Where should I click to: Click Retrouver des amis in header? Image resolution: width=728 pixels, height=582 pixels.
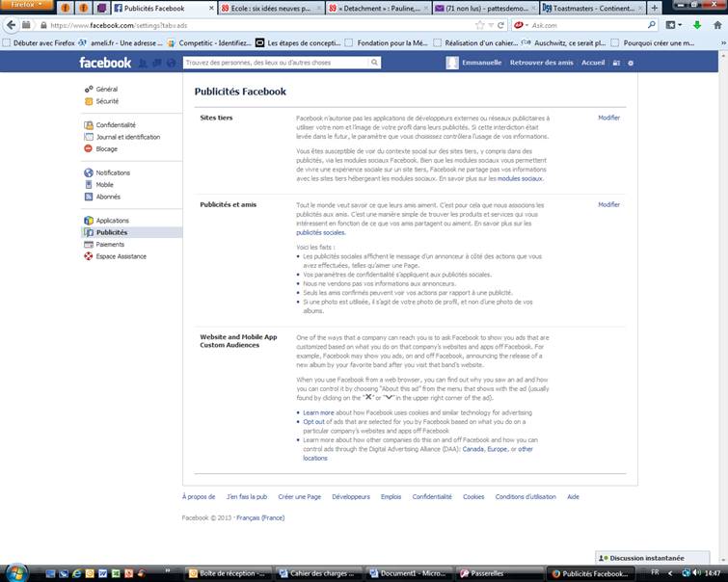[541, 63]
